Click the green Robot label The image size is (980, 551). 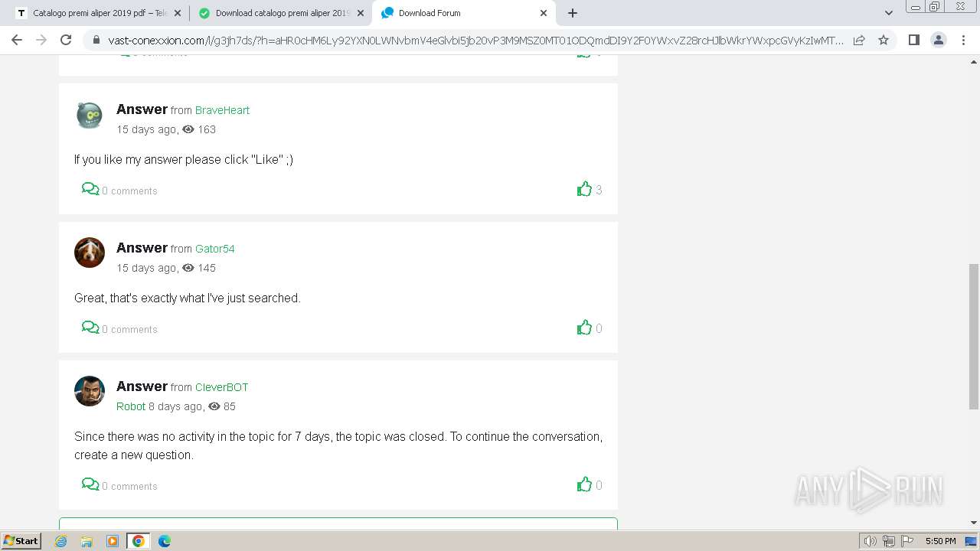tap(131, 406)
